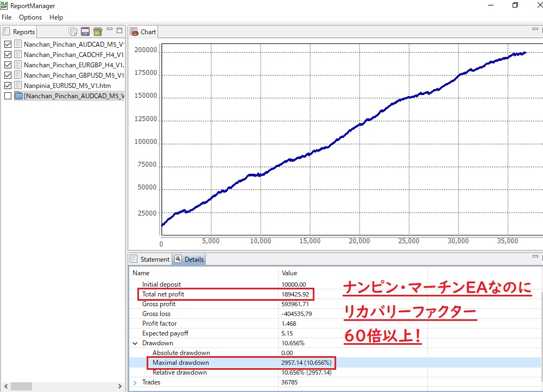543x392 pixels.
Task: Click the Reports list scroll right arrow
Action: [x=120, y=386]
